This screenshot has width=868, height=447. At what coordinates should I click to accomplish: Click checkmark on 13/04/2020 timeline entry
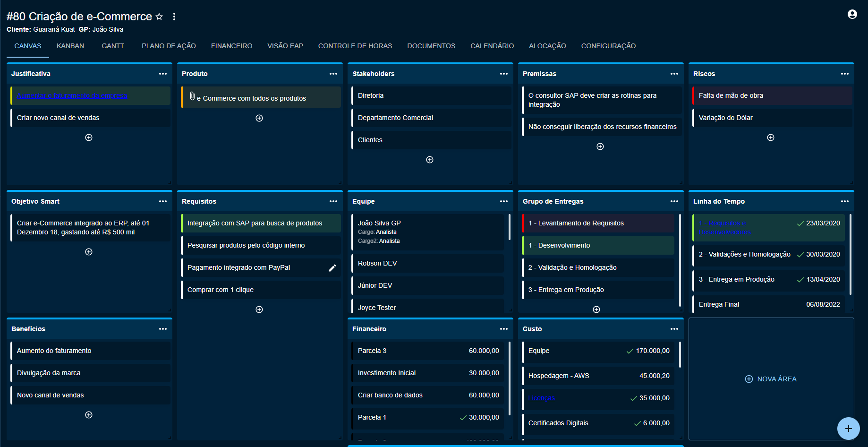[x=800, y=280]
